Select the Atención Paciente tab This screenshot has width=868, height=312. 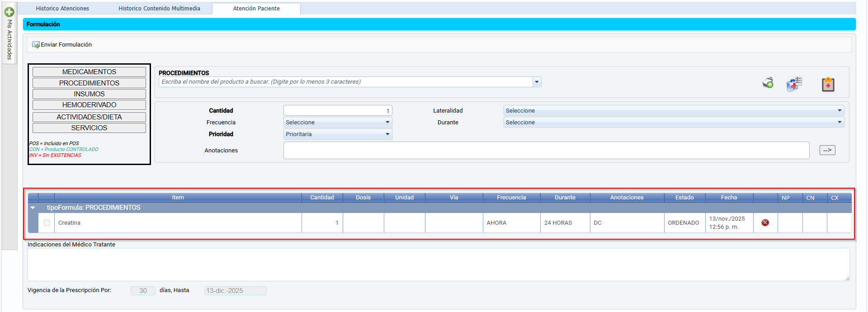click(x=256, y=9)
